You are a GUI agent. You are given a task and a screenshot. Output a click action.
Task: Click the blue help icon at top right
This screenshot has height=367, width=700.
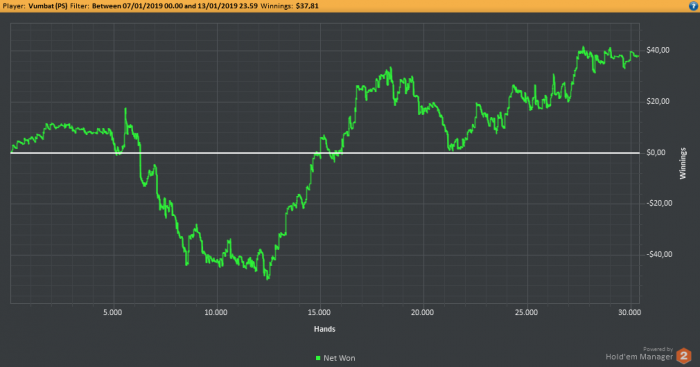click(693, 6)
